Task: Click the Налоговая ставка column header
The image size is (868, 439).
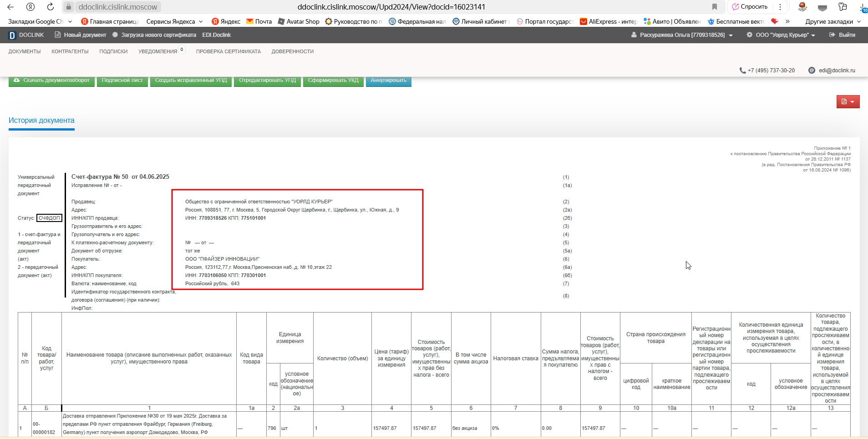Action: pos(516,358)
